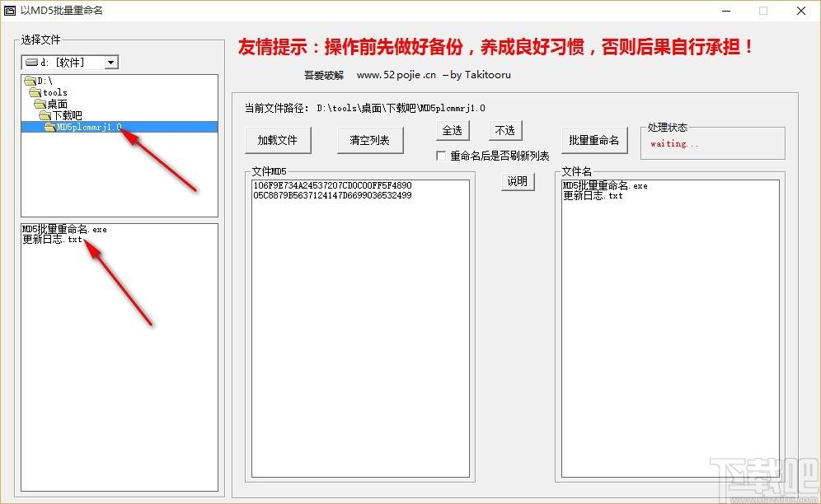Click the MD5plcmmrj1.0 open folder icon
The image size is (821, 504).
click(x=49, y=127)
